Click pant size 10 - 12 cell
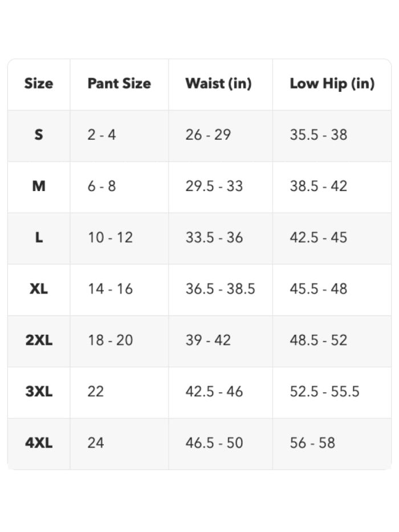 [x=110, y=238]
